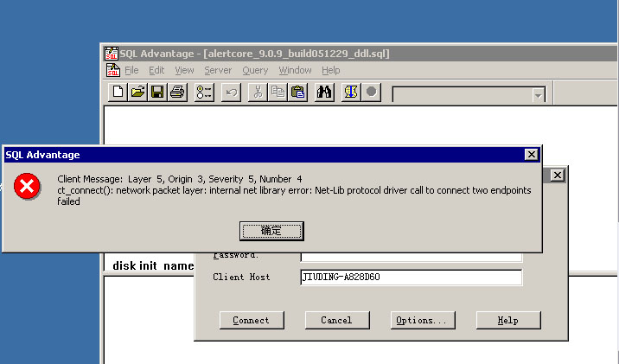
Task: Click the red error X icon
Action: pos(27,186)
